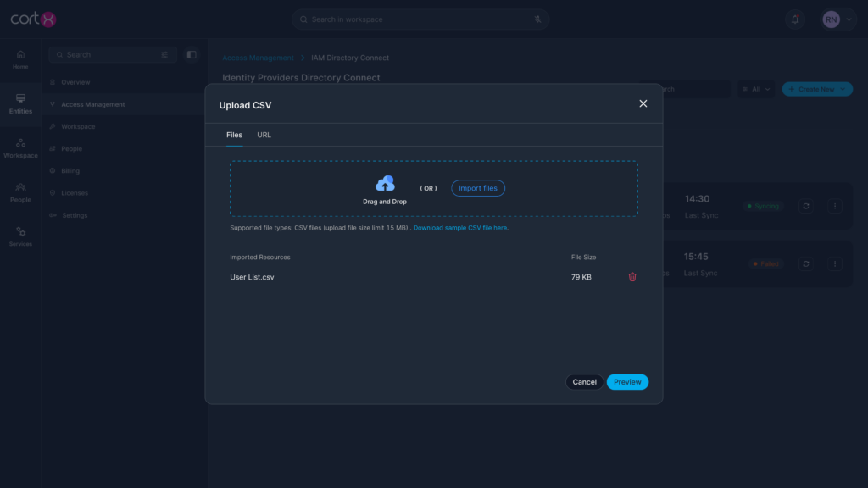Image resolution: width=868 pixels, height=488 pixels.
Task: Delete User List.csv with trash icon
Action: (x=632, y=277)
